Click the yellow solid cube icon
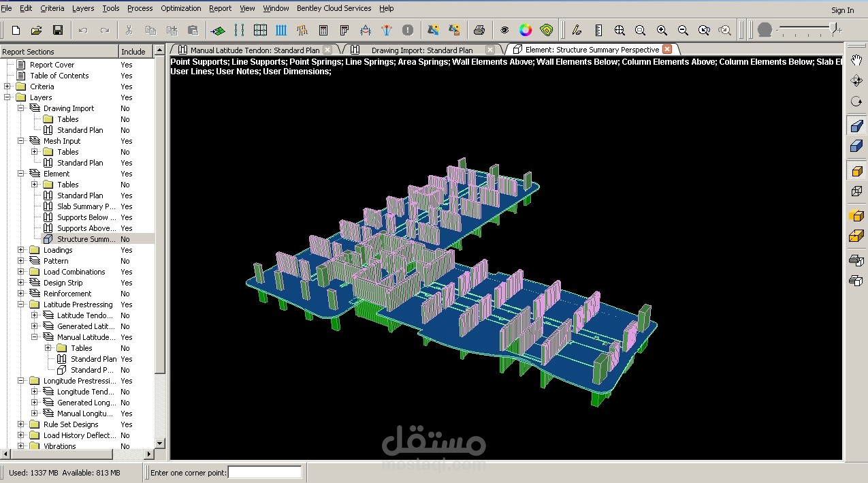Screen dimensions: 868x483 pyautogui.click(x=856, y=171)
